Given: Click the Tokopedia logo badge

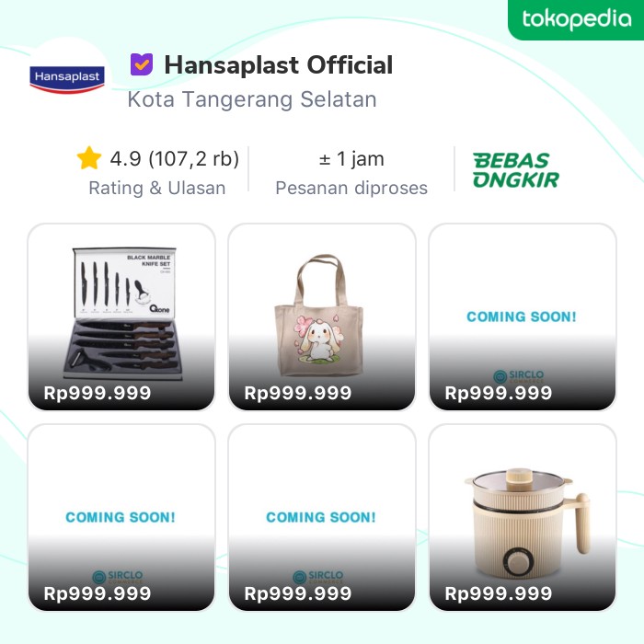Looking at the screenshot, I should coord(576,19).
